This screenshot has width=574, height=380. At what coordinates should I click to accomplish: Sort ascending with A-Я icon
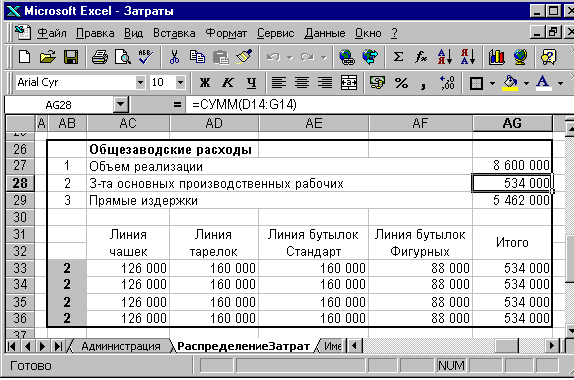[x=444, y=57]
